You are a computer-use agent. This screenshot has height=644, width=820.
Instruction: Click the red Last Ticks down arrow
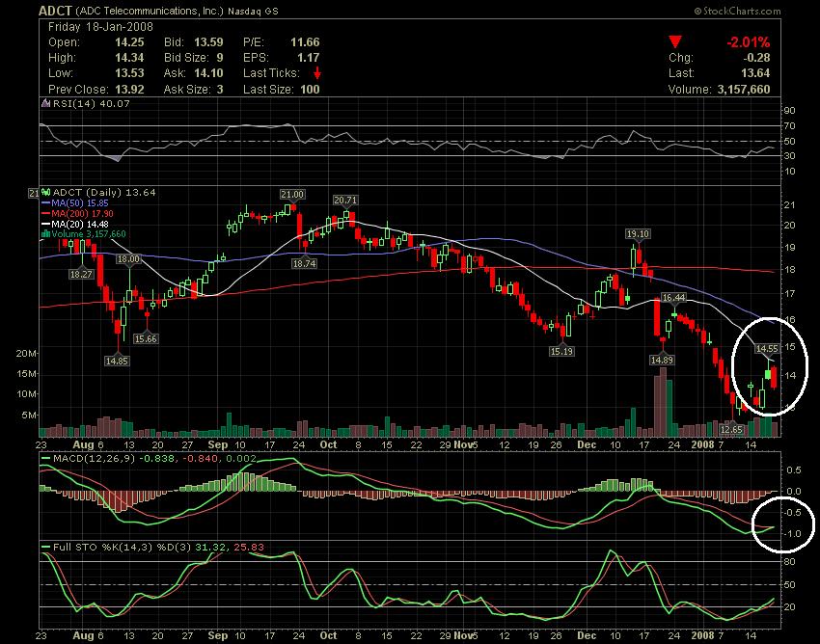pyautogui.click(x=317, y=73)
